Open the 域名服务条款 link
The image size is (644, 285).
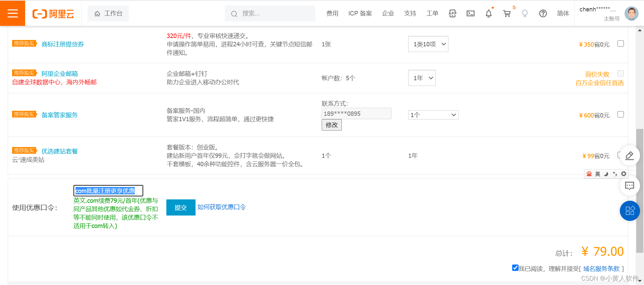[601, 269]
